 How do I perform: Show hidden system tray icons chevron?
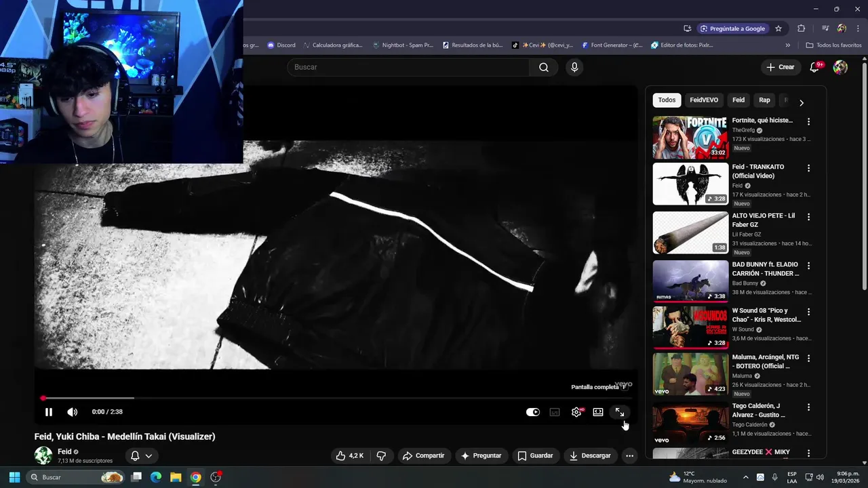pos(745,477)
